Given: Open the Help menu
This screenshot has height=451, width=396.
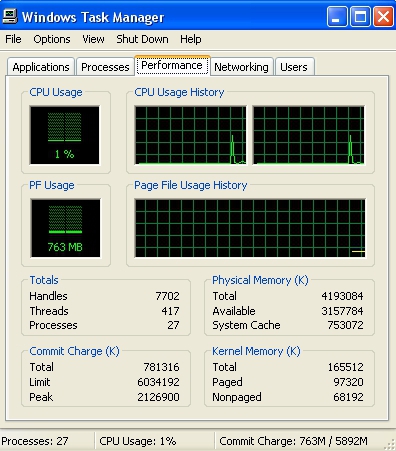Looking at the screenshot, I should [191, 39].
